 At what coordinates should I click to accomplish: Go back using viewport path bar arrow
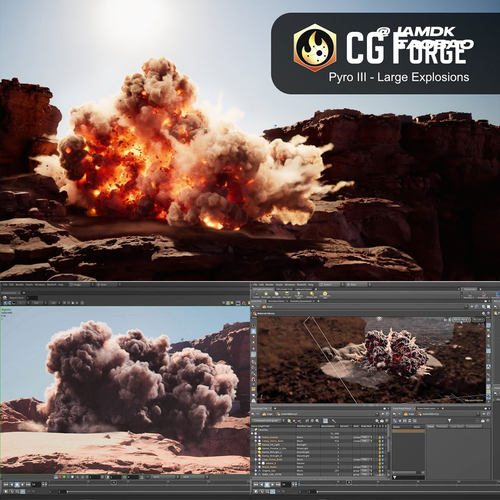(x=252, y=307)
